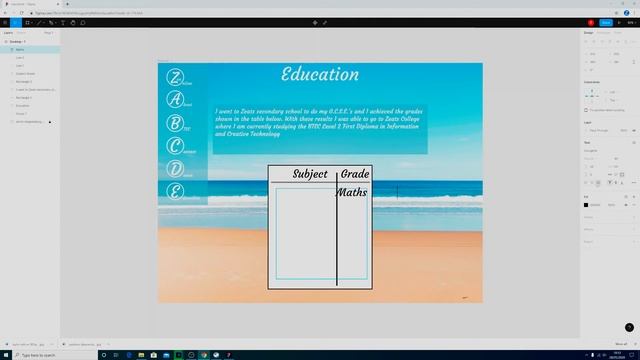Click the Z circle nav item on canvas

(x=175, y=77)
